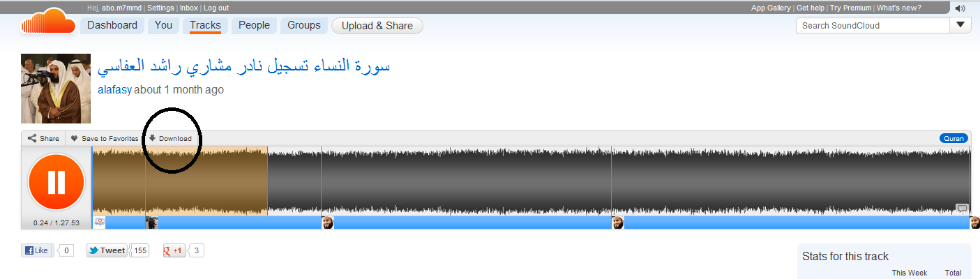Save the track to Favorites
The height and width of the screenshot is (279, 980).
pyautogui.click(x=105, y=138)
